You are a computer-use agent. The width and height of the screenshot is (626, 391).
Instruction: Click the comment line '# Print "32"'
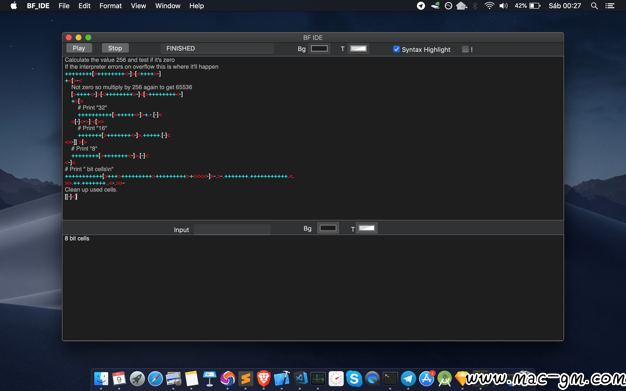pos(92,107)
